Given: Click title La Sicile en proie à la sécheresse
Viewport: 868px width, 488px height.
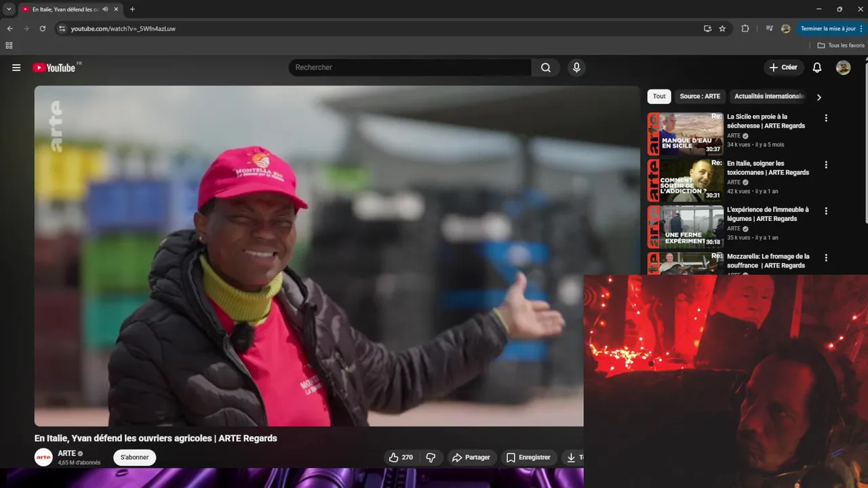Looking at the screenshot, I should click(x=766, y=121).
